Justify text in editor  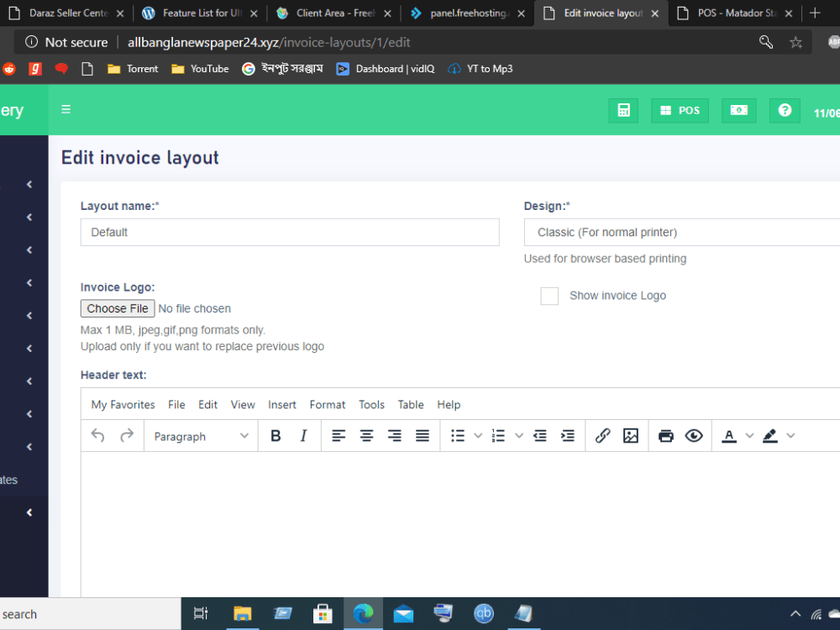coord(423,435)
